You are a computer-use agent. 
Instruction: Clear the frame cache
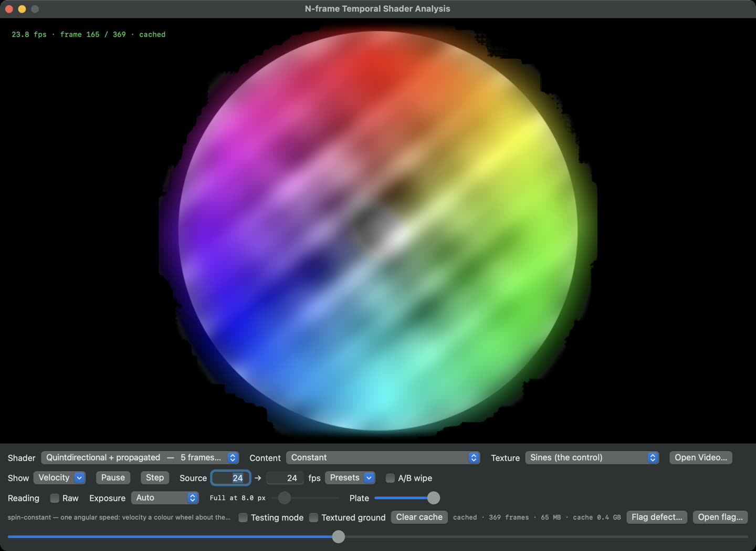point(419,517)
